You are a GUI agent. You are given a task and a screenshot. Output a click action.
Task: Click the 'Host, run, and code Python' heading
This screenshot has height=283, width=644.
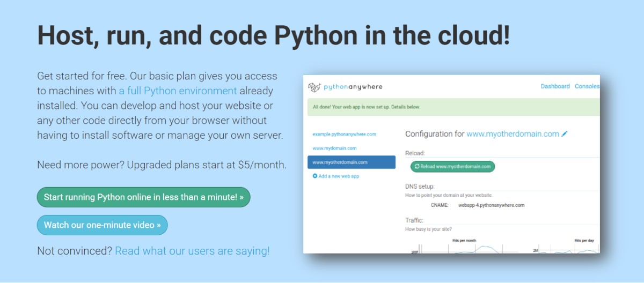coord(274,35)
